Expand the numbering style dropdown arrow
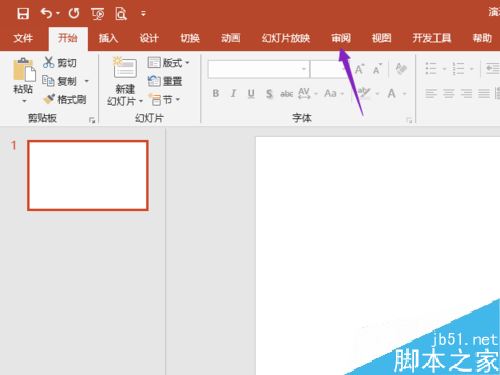Image resolution: width=500 pixels, height=375 pixels. click(472, 69)
